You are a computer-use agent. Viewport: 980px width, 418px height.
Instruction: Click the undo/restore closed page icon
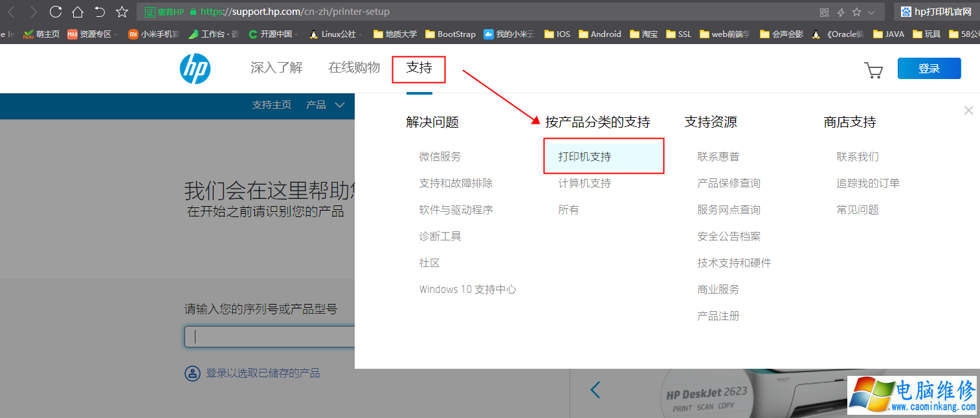(x=100, y=12)
